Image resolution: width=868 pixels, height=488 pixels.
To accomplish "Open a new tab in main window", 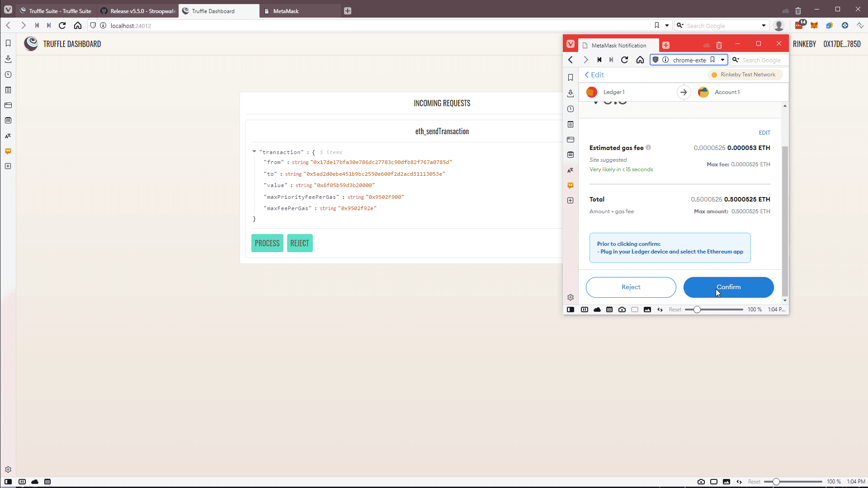I will pos(348,11).
